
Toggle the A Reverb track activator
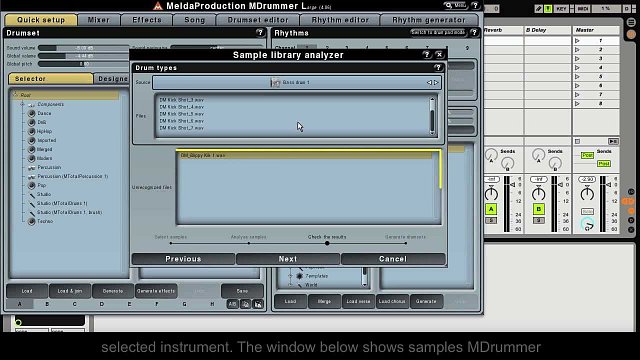[491, 209]
